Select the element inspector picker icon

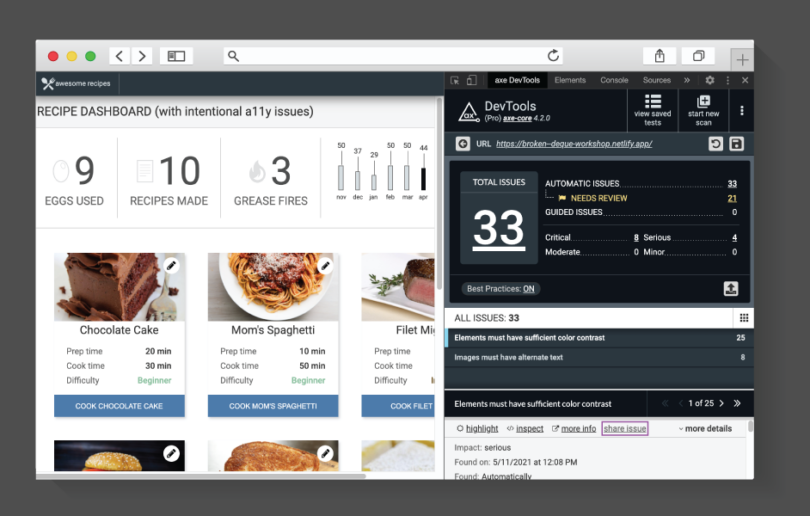[x=455, y=80]
